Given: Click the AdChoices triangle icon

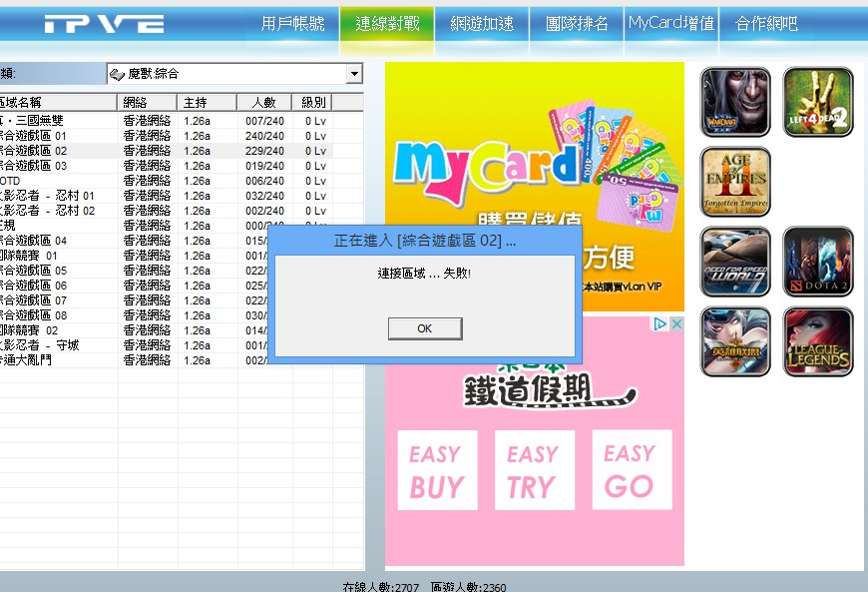Looking at the screenshot, I should click(659, 324).
